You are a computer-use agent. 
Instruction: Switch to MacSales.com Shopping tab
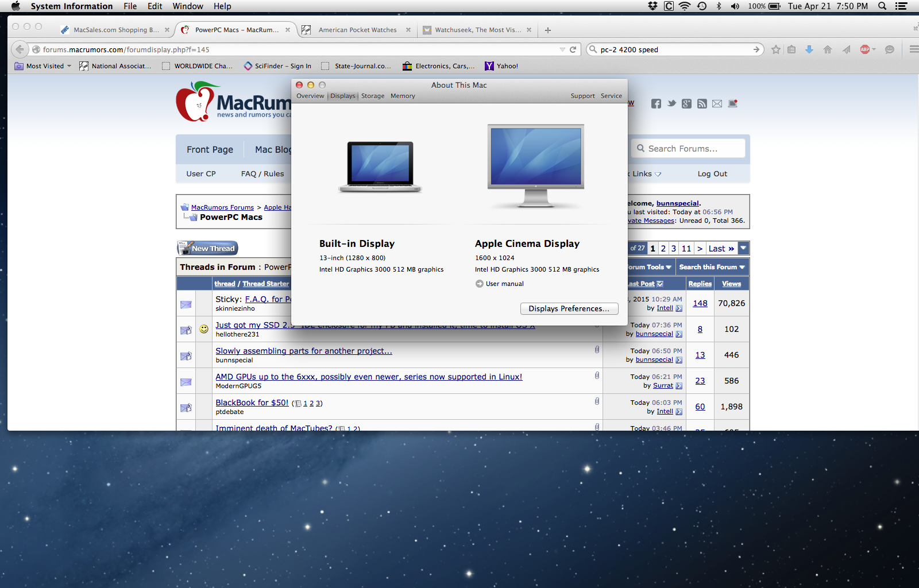click(116, 30)
